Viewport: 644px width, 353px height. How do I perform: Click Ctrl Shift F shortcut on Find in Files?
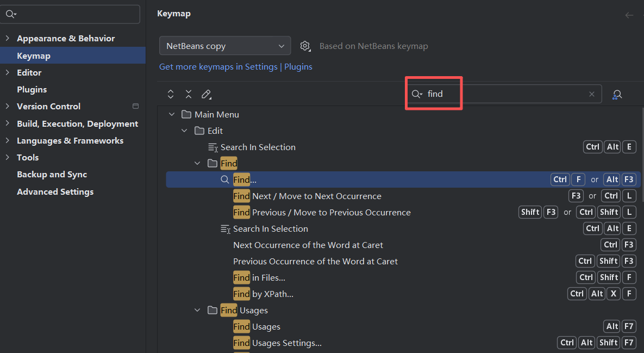pos(606,277)
